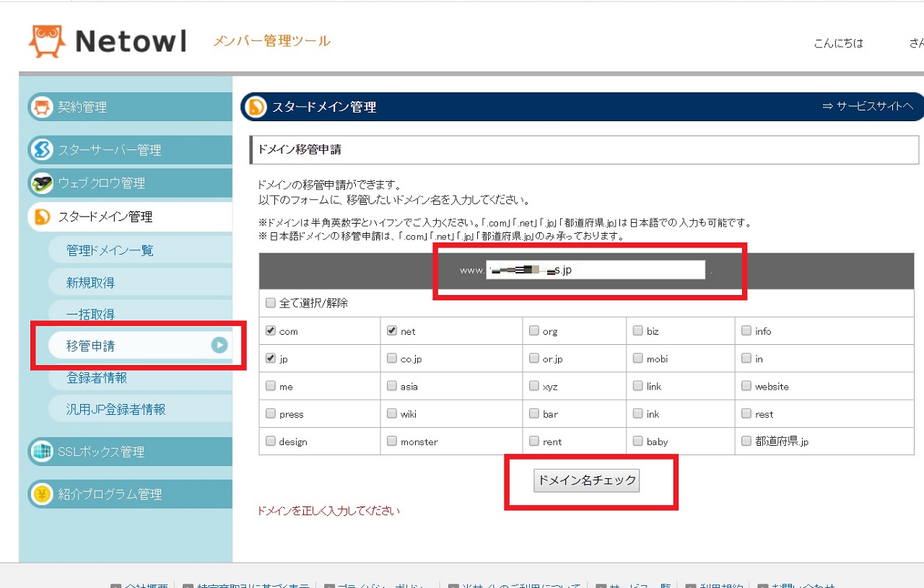The image size is (924, 588).
Task: Open the 登録者情報 menu item
Action: (97, 377)
